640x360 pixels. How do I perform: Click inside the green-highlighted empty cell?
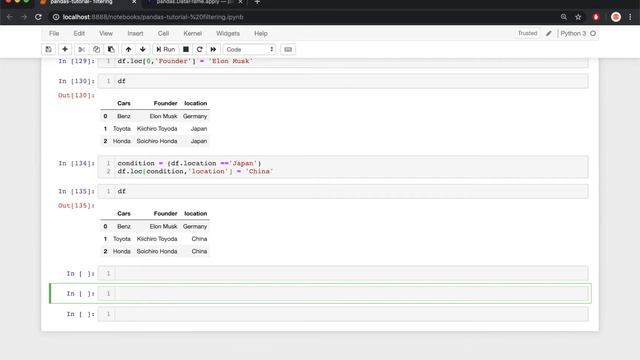pyautogui.click(x=343, y=293)
